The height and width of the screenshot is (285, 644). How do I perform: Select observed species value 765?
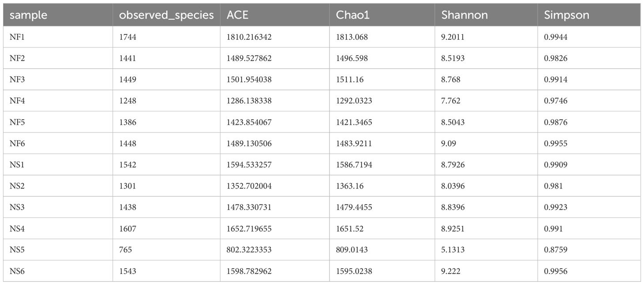click(x=125, y=250)
